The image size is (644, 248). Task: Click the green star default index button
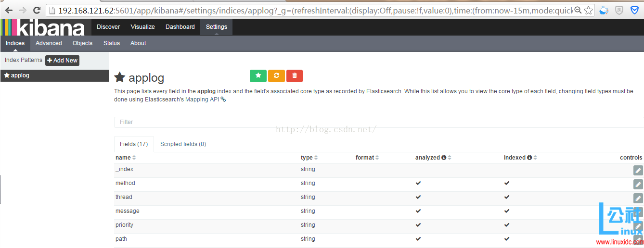pyautogui.click(x=258, y=76)
